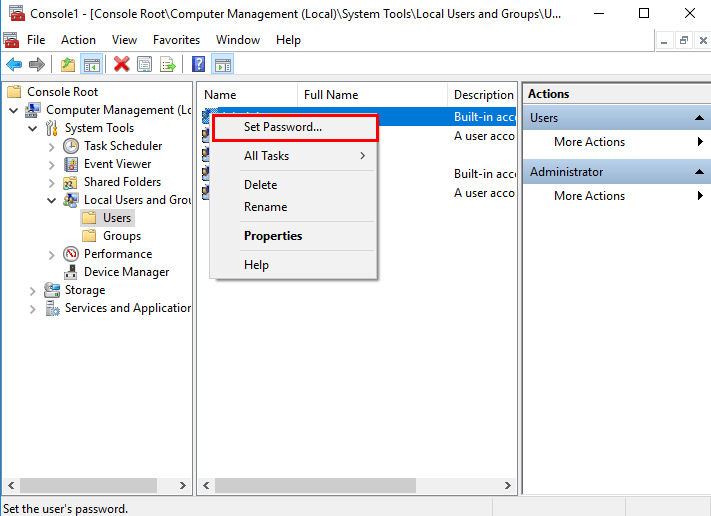Choose Help in the context menu
This screenshot has width=711, height=516.
click(295, 265)
